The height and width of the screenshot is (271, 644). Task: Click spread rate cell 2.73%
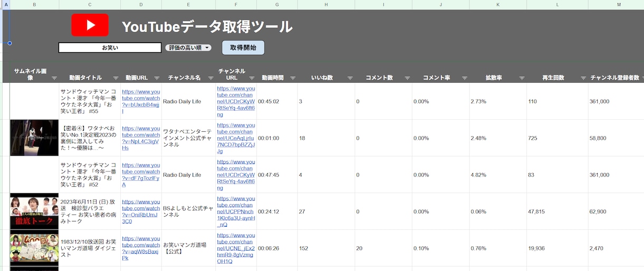[x=498, y=101]
